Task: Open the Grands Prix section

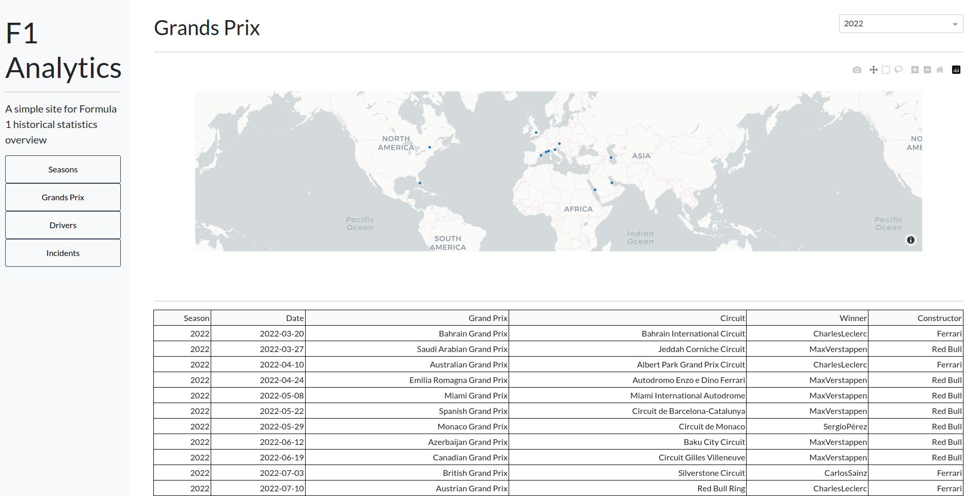Action: click(x=63, y=197)
